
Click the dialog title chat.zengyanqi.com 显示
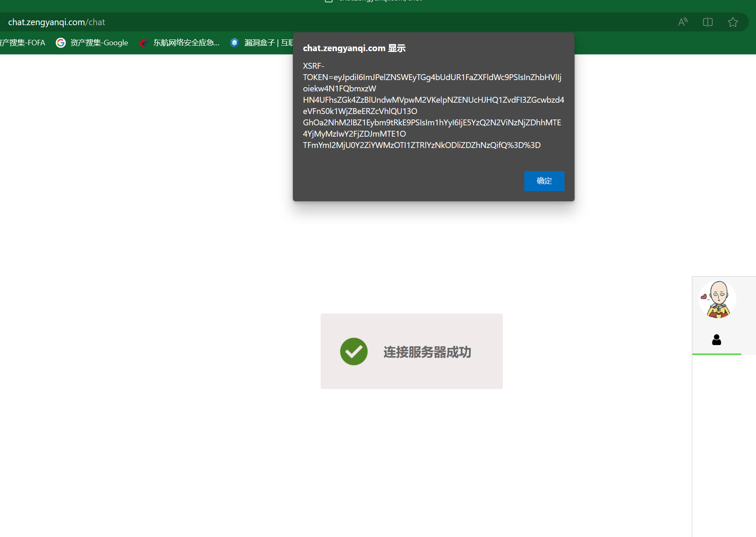pos(354,48)
